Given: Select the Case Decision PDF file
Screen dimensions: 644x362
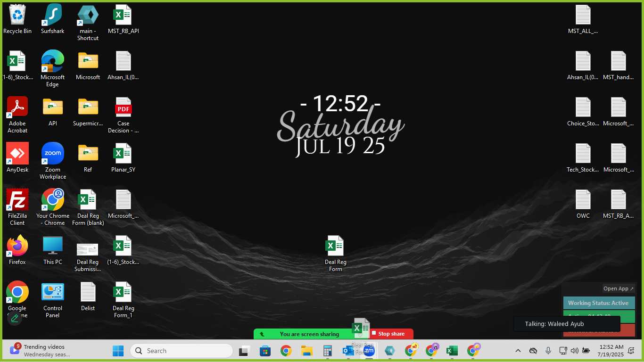Looking at the screenshot, I should pos(123,115).
